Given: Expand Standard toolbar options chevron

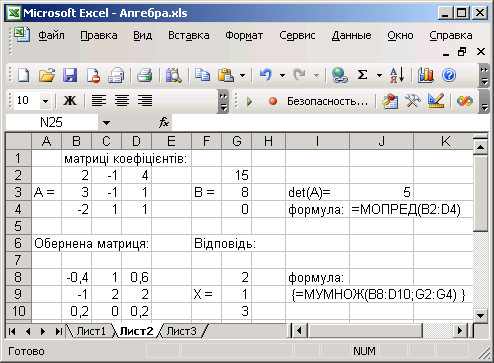Looking at the screenshot, I should 484,76.
